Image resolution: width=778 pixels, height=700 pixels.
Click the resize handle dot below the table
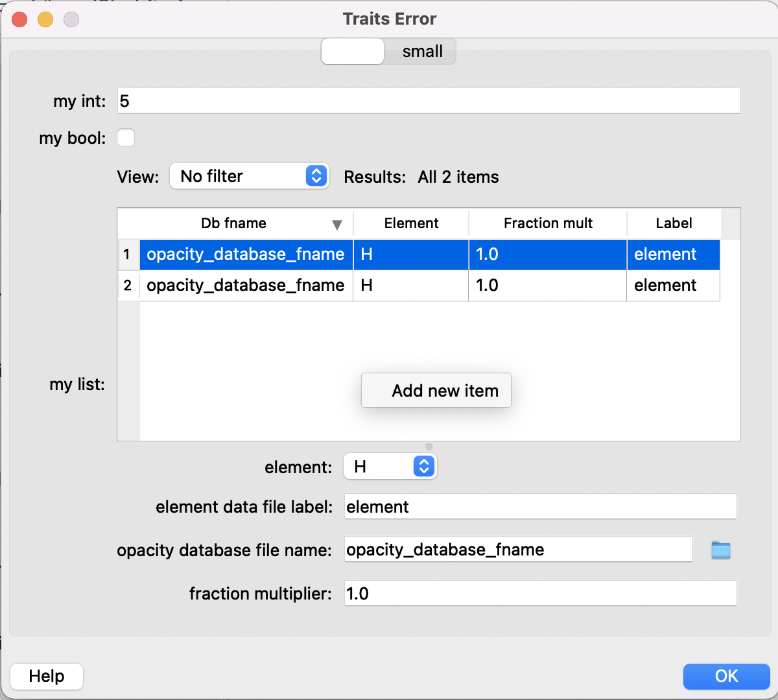coord(429,445)
